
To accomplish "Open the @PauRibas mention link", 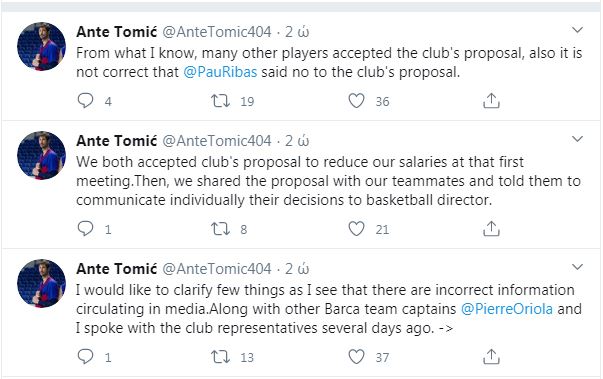I will (x=220, y=72).
